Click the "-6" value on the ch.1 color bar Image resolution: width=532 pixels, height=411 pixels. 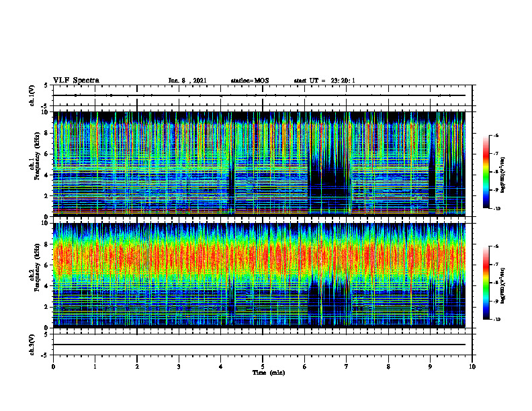coord(496,135)
